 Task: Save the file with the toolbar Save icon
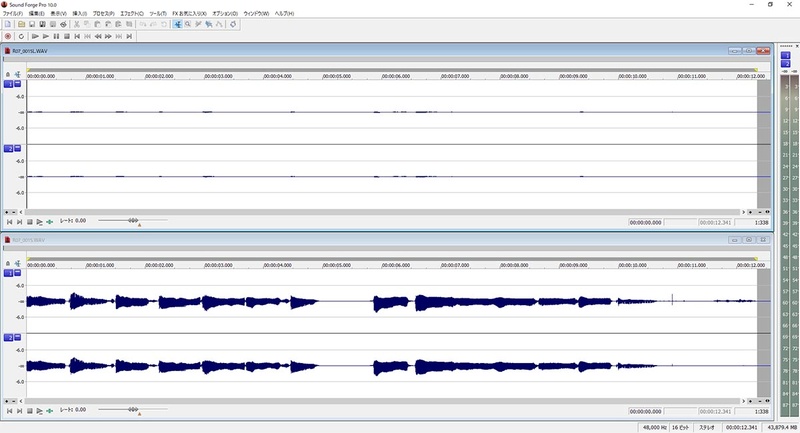point(32,24)
